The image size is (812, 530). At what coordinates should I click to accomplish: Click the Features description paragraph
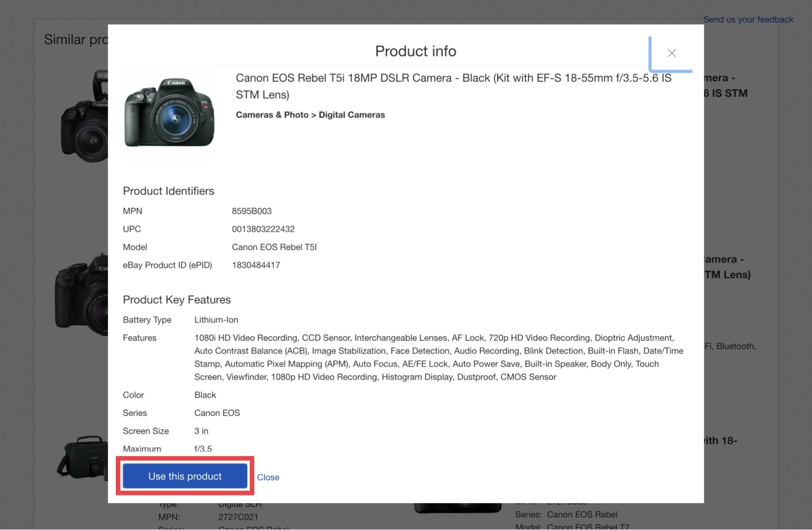[x=439, y=357]
